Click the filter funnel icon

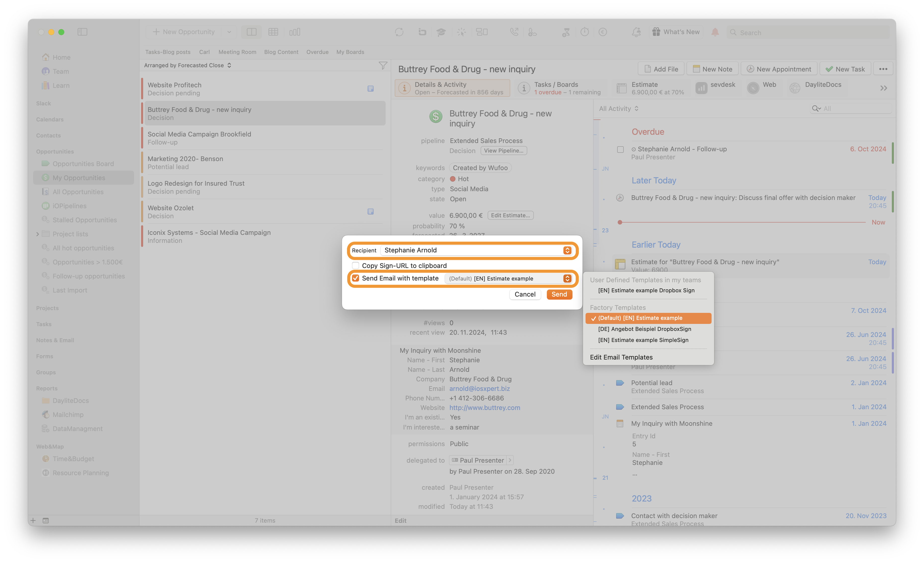382,65
